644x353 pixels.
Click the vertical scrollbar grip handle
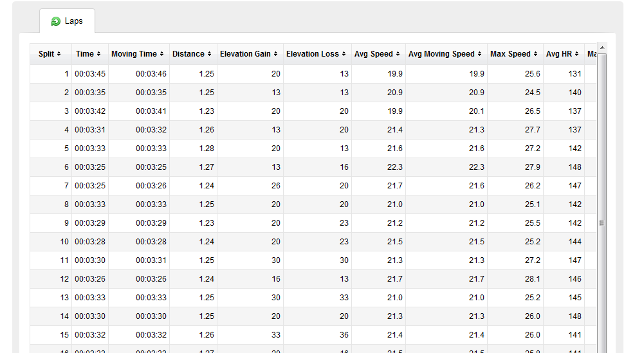point(602,223)
